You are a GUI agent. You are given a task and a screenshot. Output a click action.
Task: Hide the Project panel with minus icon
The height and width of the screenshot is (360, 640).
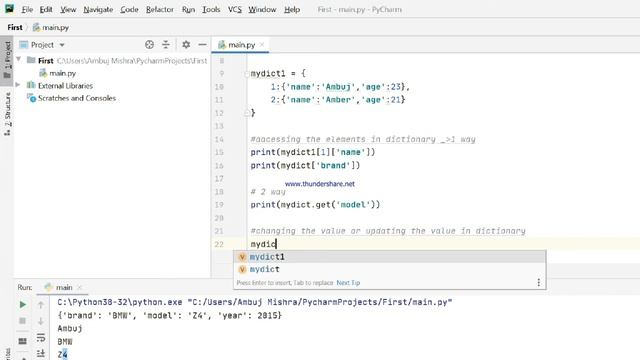click(202, 44)
